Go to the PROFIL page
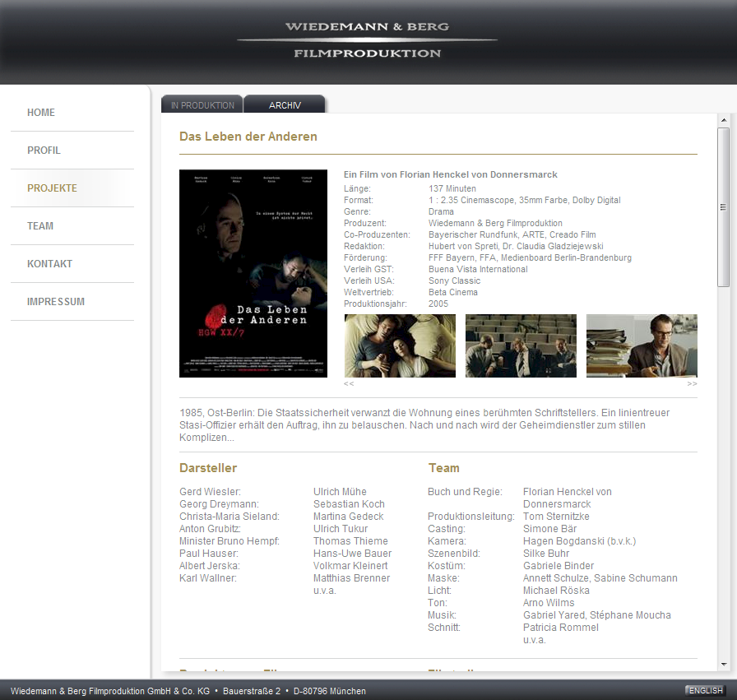This screenshot has height=700, width=737. [x=44, y=151]
